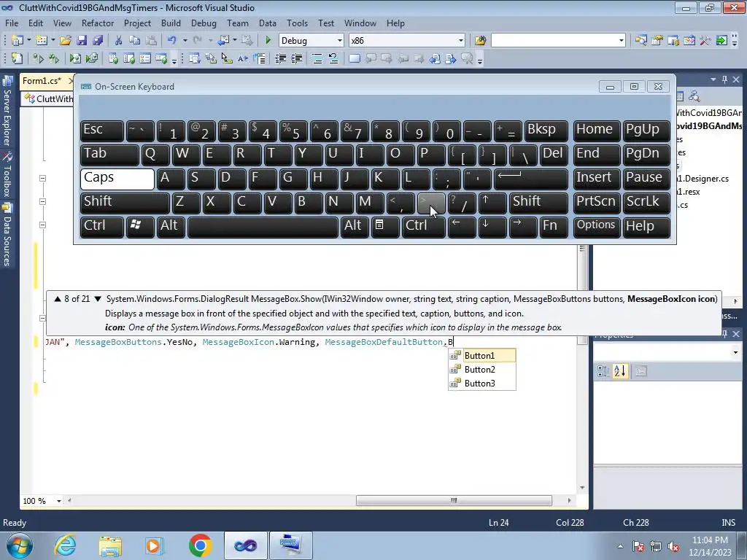Toggle the ScrLk key on the keyboard
The image size is (747, 560).
click(x=646, y=203)
